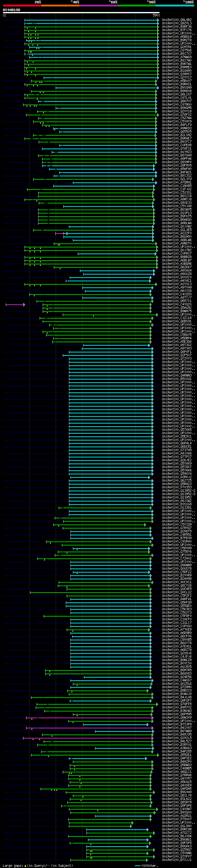Select hit label UniRef100_C9SR40
197x868 pixels.
point(177,542)
